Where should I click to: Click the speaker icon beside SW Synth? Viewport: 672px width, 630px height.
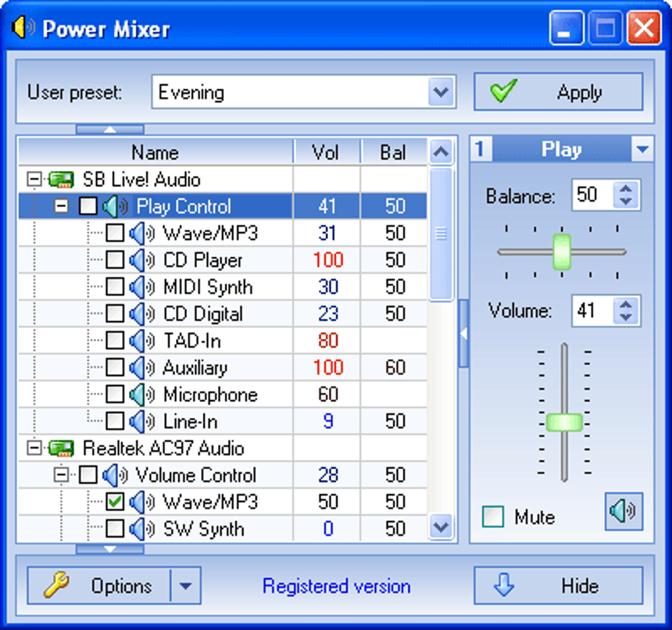point(142,529)
